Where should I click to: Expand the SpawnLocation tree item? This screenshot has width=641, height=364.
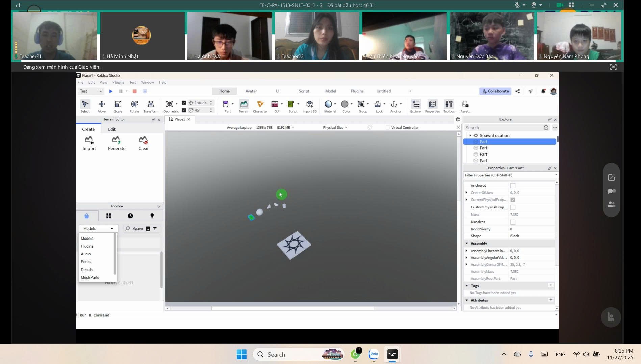pos(470,136)
